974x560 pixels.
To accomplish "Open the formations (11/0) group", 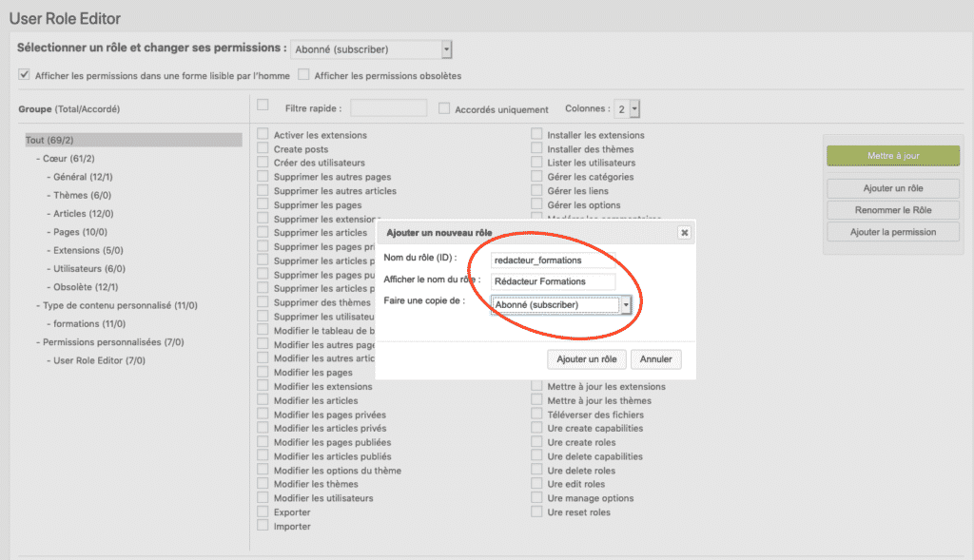I will pos(88,323).
